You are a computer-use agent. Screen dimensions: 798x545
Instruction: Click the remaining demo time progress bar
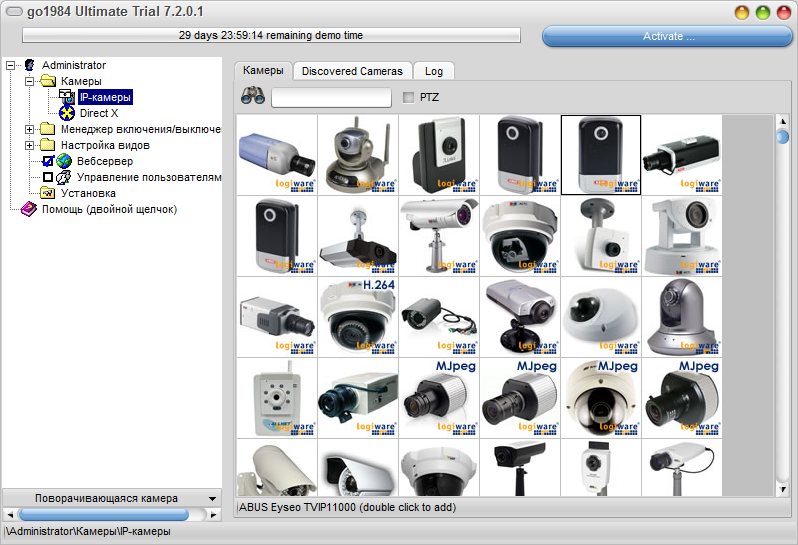tap(271, 35)
